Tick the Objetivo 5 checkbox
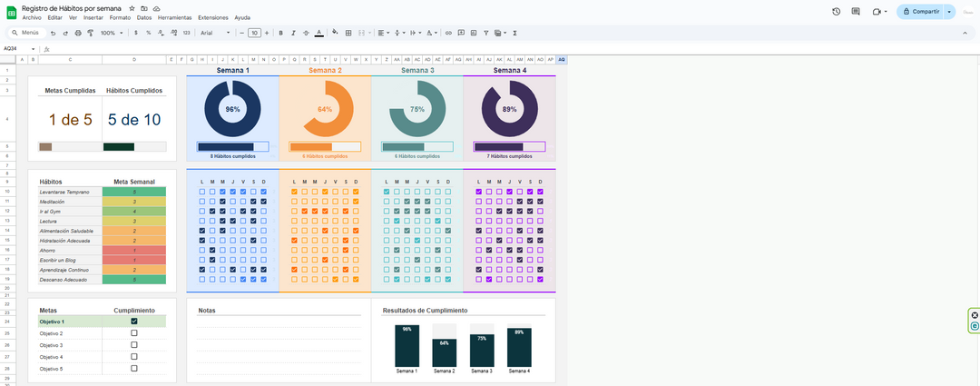 click(134, 369)
